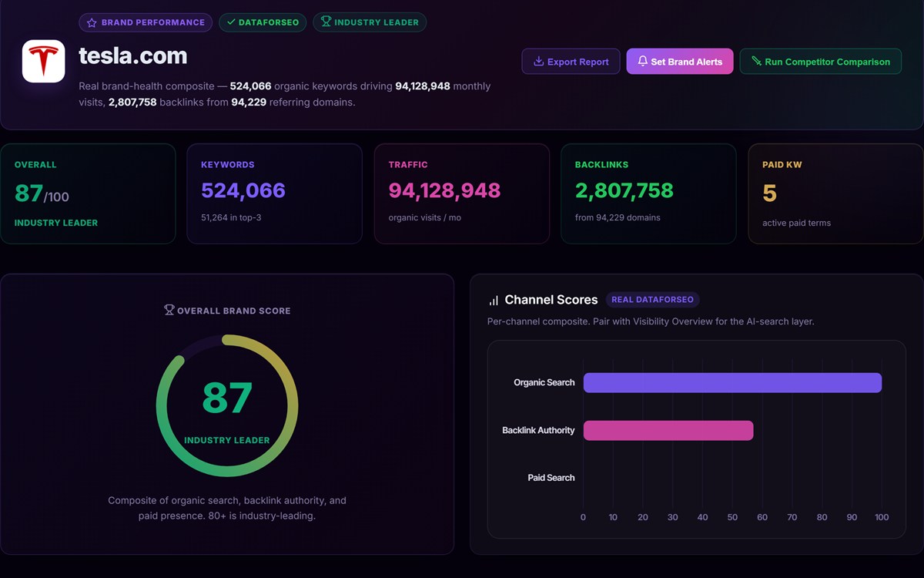Click the per-channel composite description text
The image size is (924, 578).
651,321
